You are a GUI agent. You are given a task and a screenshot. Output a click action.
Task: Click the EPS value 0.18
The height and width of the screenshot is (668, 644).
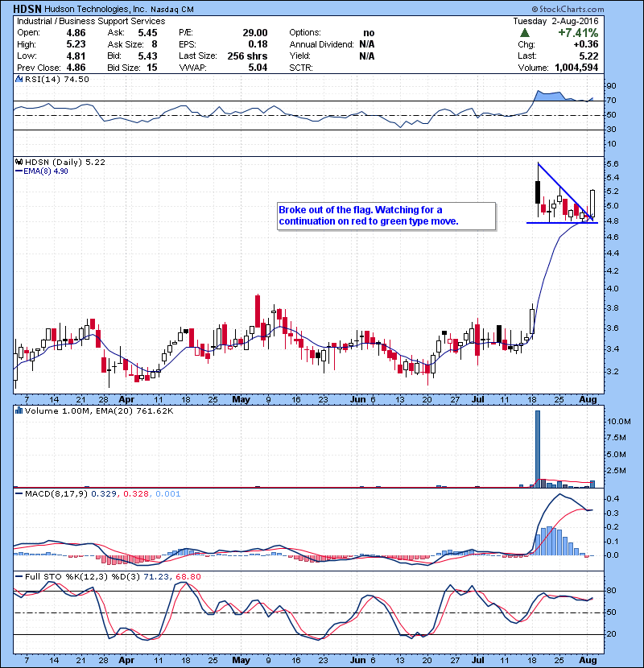point(258,44)
